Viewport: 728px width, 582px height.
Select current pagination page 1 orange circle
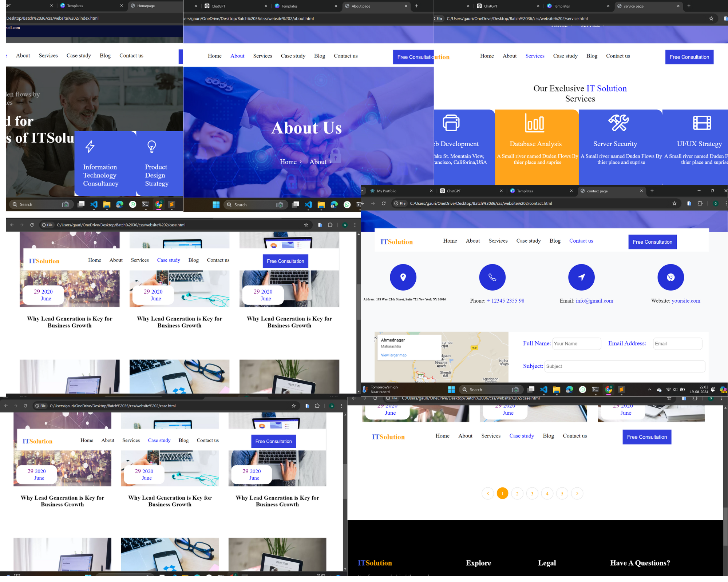click(502, 494)
